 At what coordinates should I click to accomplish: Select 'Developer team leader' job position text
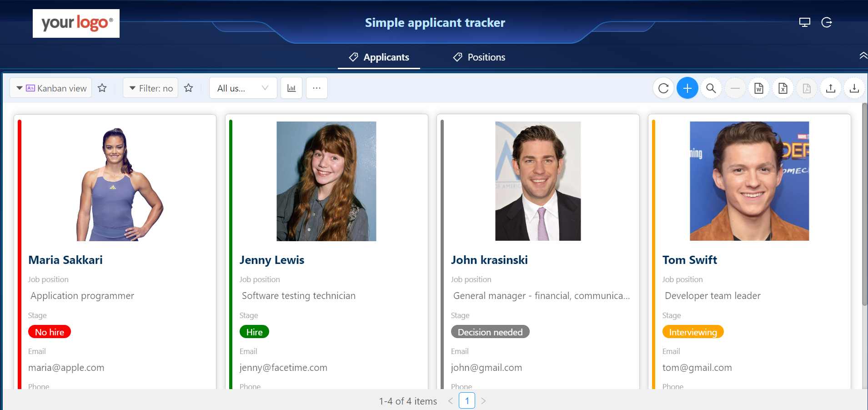click(712, 296)
